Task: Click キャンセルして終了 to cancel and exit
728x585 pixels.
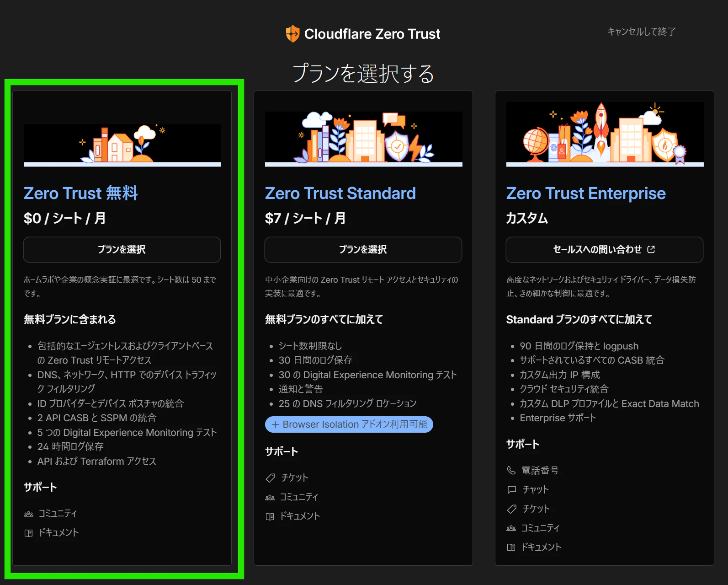Action: 641,32
